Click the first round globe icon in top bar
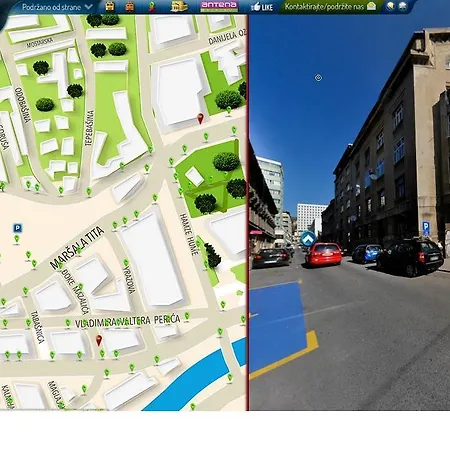 pyautogui.click(x=390, y=6)
